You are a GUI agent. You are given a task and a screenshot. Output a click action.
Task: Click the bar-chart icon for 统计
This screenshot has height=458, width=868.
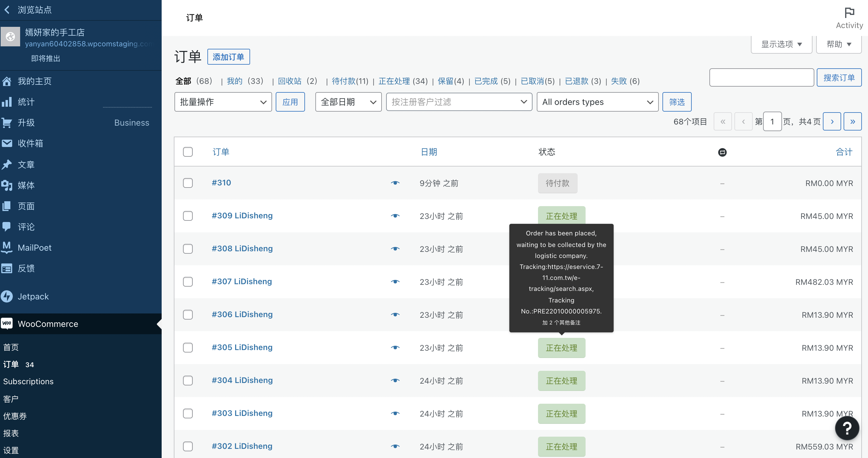[7, 102]
